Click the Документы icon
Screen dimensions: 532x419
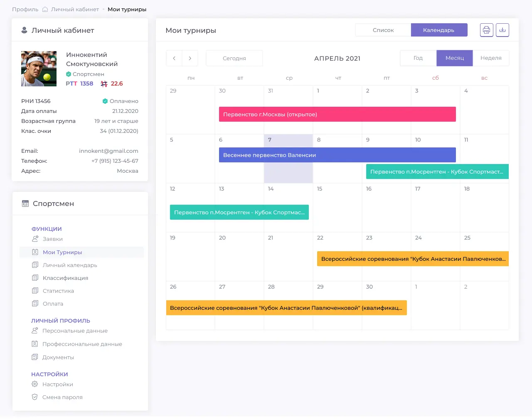click(x=35, y=357)
